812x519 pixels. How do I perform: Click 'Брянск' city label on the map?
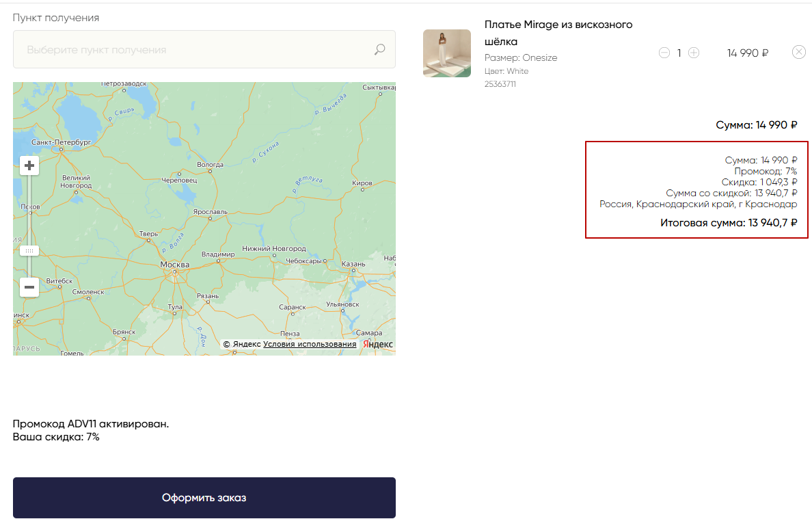(124, 332)
